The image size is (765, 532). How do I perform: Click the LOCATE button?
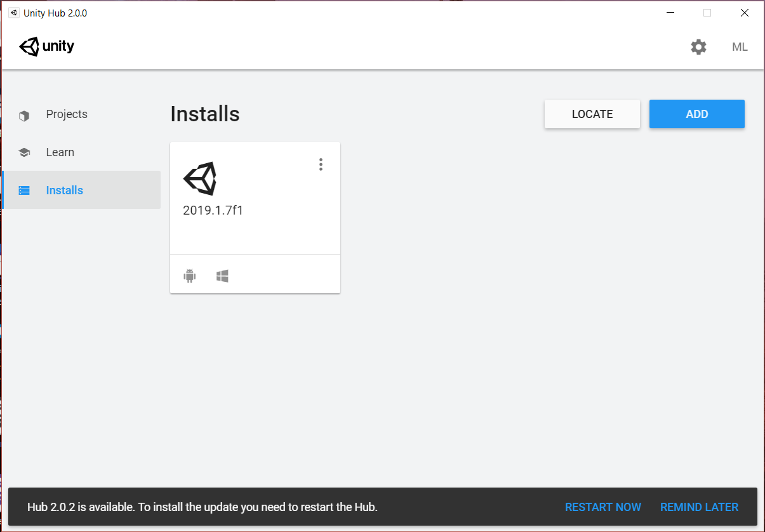(592, 114)
